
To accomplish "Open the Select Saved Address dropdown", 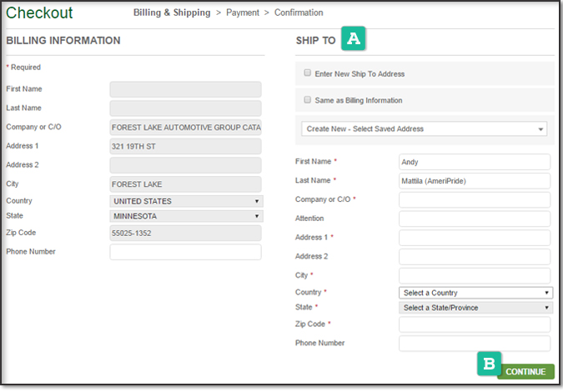I will tap(424, 129).
